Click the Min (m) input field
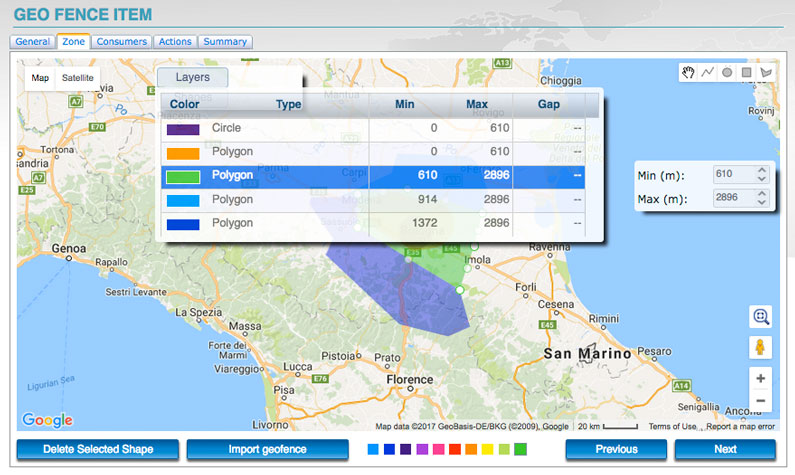This screenshot has height=475, width=795. (735, 174)
